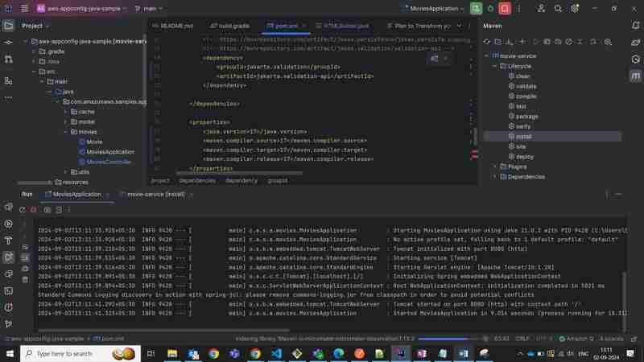Collapse the movies package in Project tree
644x362 pixels.
(66, 132)
